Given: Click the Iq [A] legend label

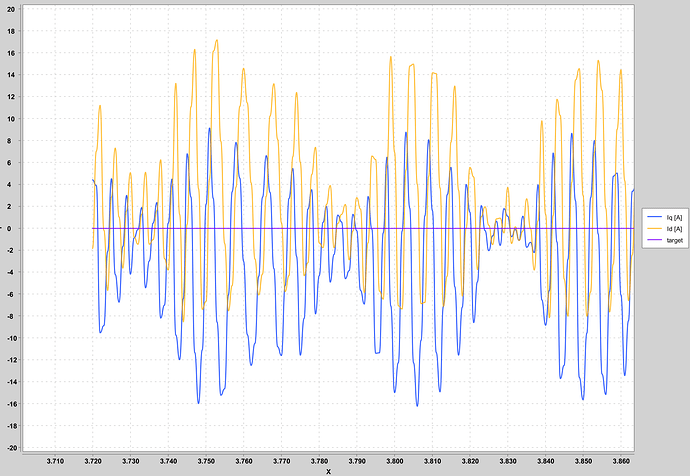Looking at the screenshot, I should click(x=674, y=217).
